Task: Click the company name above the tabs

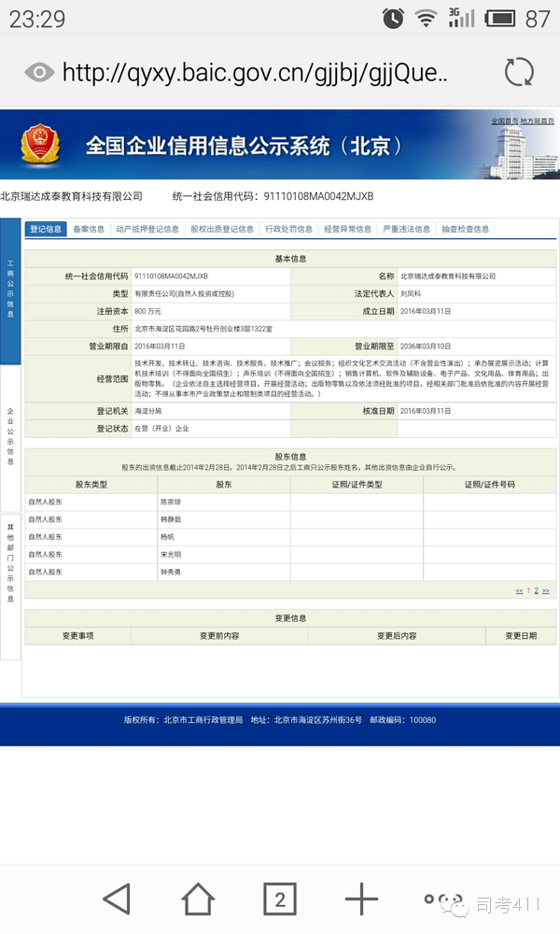Action: (x=72, y=196)
